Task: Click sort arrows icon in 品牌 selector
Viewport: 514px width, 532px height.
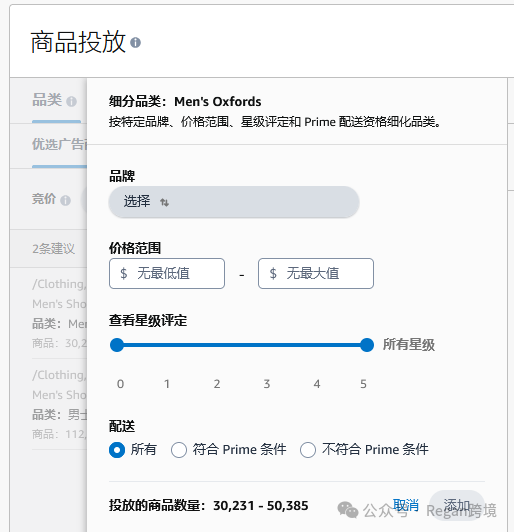Action: (x=165, y=203)
